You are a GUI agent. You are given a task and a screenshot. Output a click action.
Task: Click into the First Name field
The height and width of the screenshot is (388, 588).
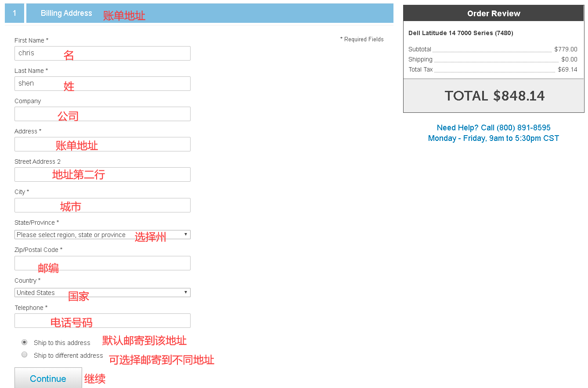102,53
